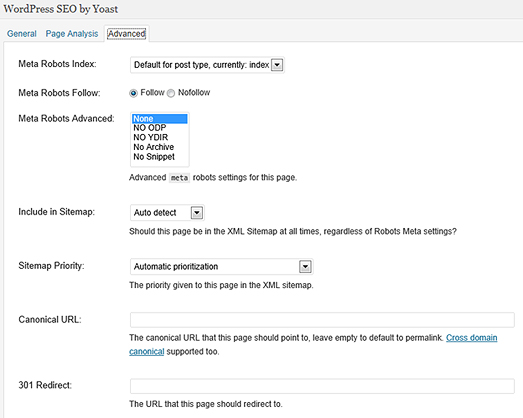Focus the 301 Redirect input field
This screenshot has width=523, height=418.
pos(322,386)
